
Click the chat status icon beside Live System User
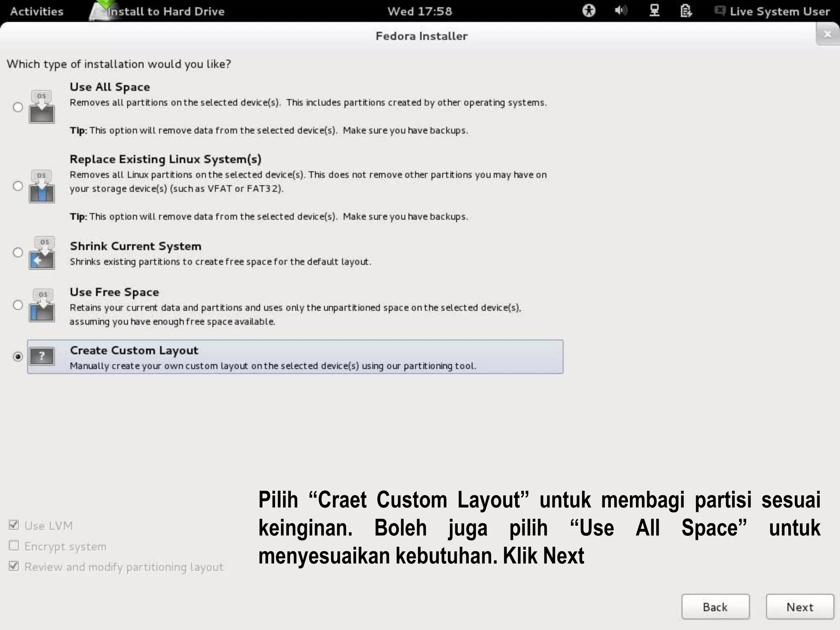pos(720,11)
